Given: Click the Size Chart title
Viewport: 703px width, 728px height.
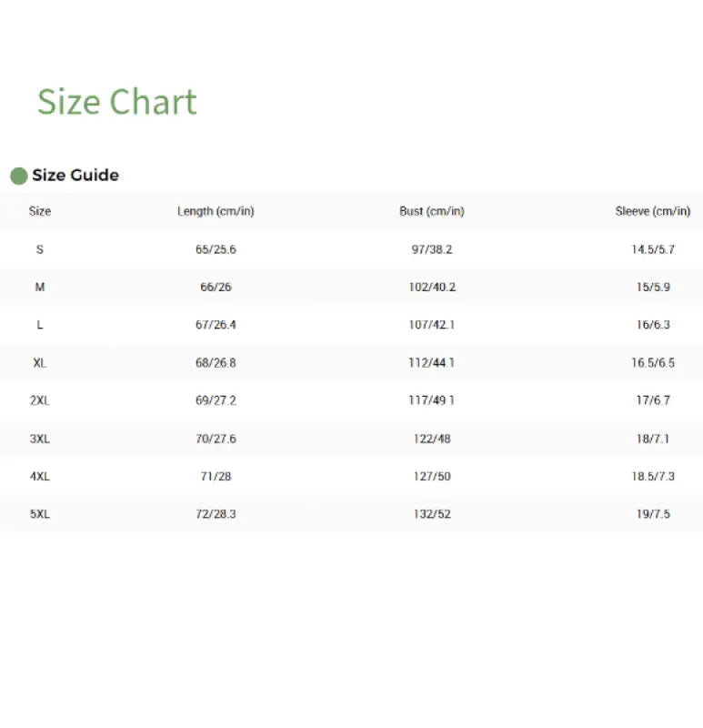Looking at the screenshot, I should pos(116,102).
